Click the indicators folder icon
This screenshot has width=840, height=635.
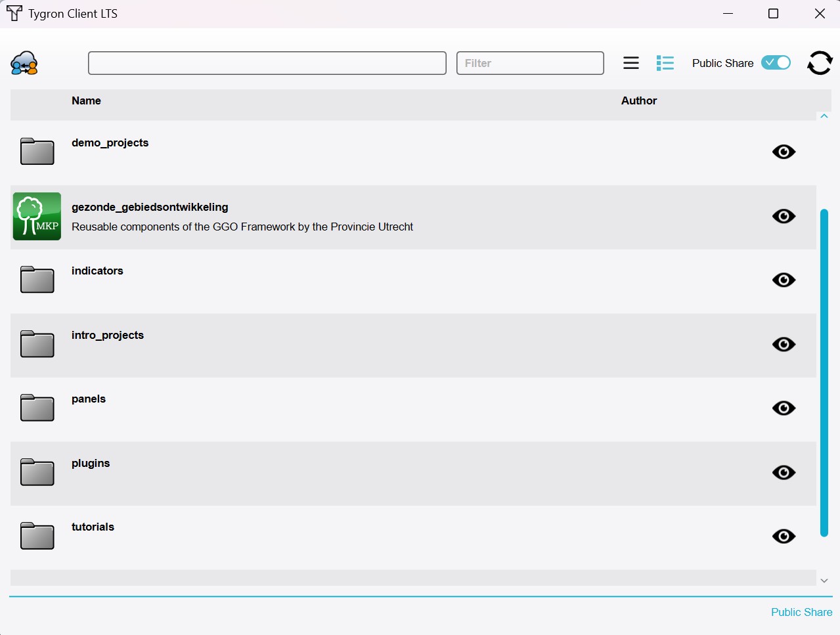point(37,280)
